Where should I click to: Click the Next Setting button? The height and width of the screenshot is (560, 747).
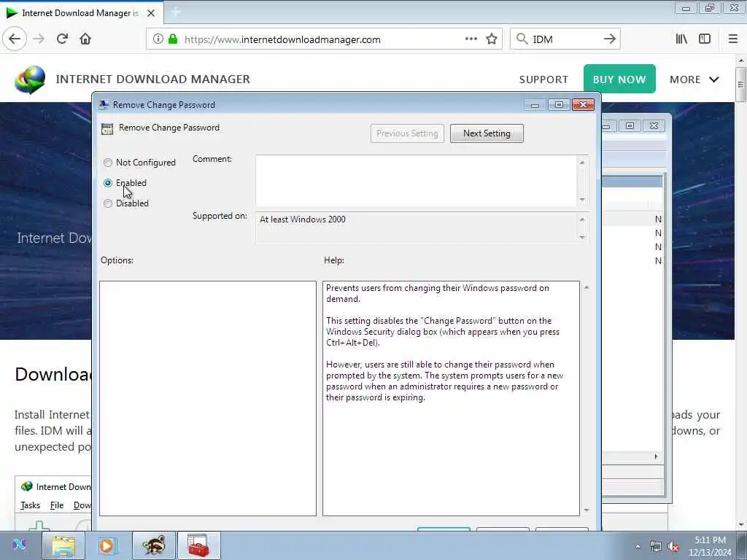pos(487,133)
